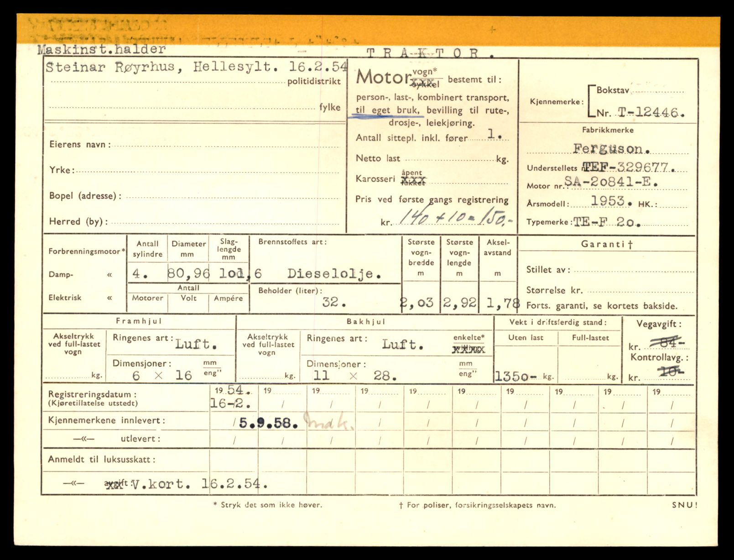Click motor number SA-20841-E
This screenshot has width=734, height=560.
tap(611, 182)
